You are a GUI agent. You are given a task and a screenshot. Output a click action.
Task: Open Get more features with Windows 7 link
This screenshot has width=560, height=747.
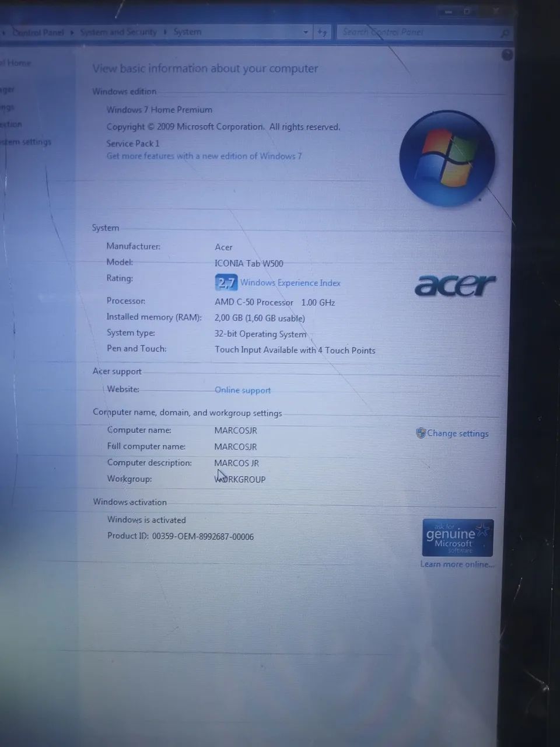(x=204, y=156)
